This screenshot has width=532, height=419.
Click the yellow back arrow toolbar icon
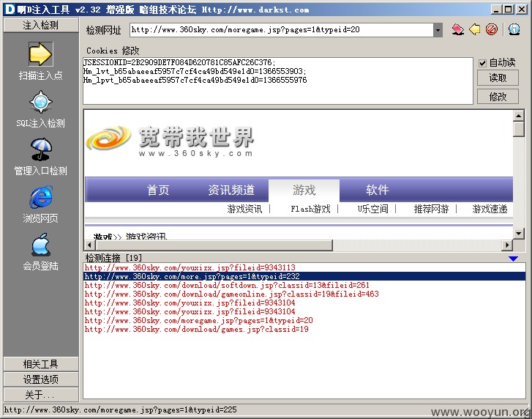click(x=475, y=29)
